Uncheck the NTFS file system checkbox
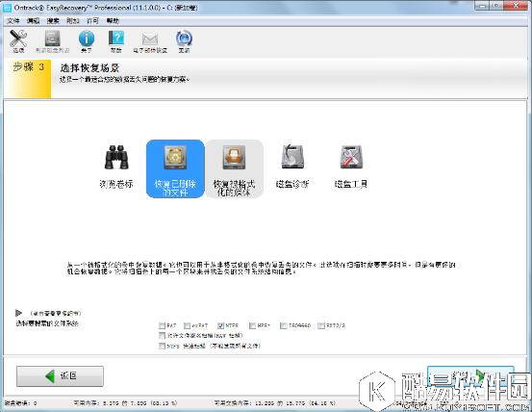The image size is (532, 412). click(220, 325)
